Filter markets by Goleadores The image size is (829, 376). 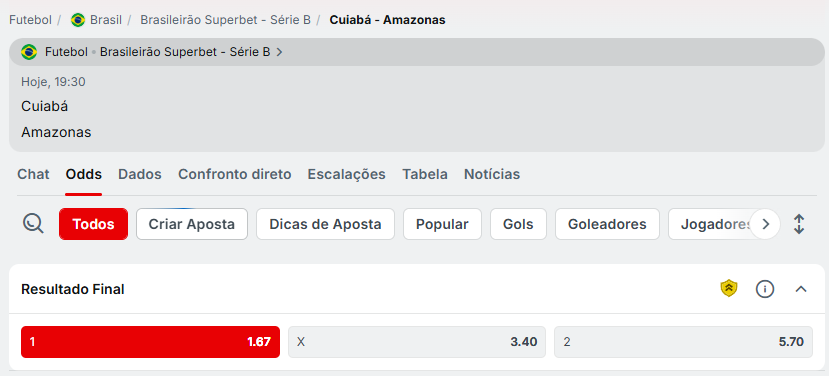point(607,224)
